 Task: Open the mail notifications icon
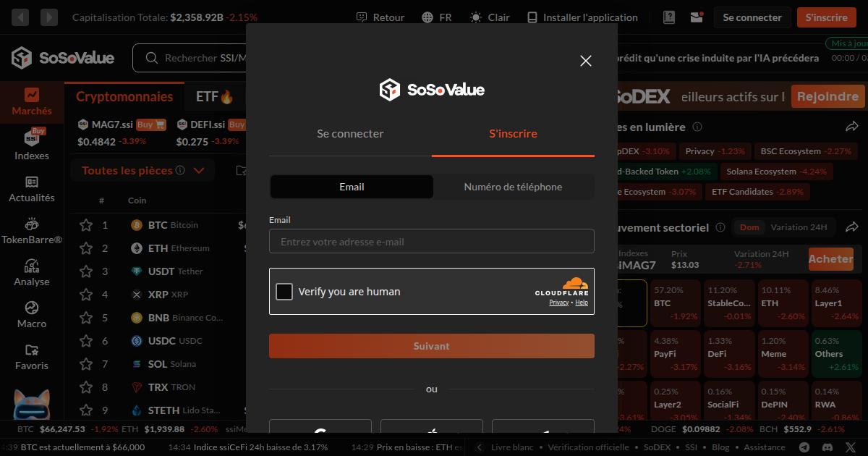click(x=697, y=17)
